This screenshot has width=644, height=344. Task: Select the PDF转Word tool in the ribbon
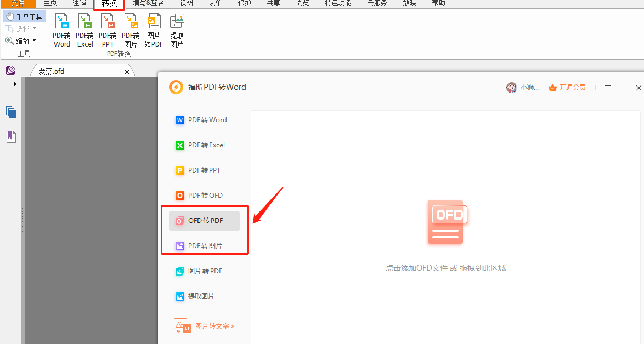[x=61, y=30]
